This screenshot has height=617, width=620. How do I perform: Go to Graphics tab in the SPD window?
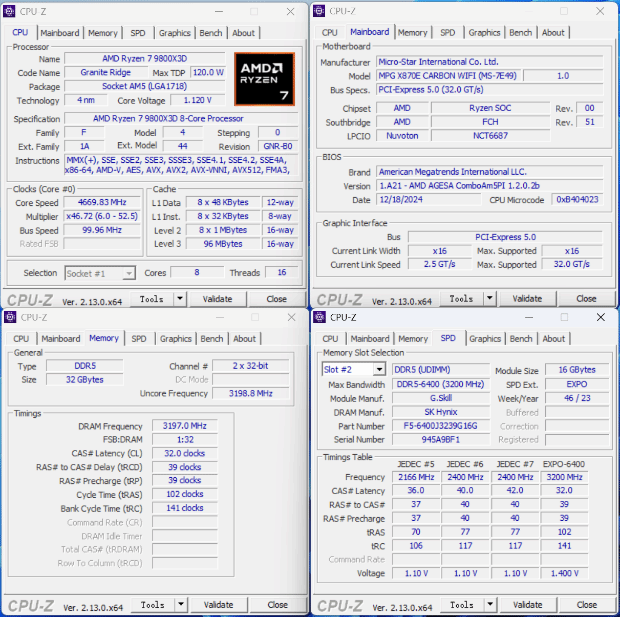coord(485,339)
